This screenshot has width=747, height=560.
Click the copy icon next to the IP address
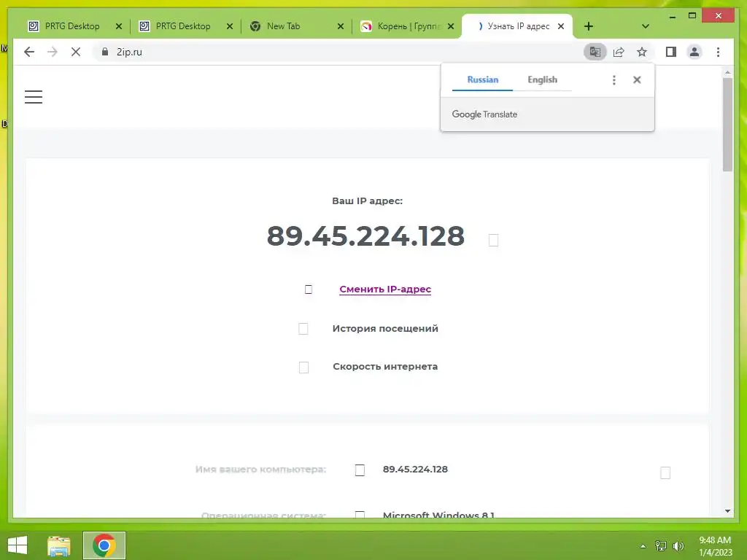click(494, 240)
